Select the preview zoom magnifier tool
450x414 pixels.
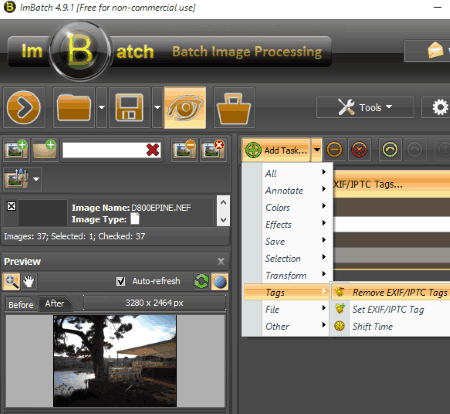(11, 281)
